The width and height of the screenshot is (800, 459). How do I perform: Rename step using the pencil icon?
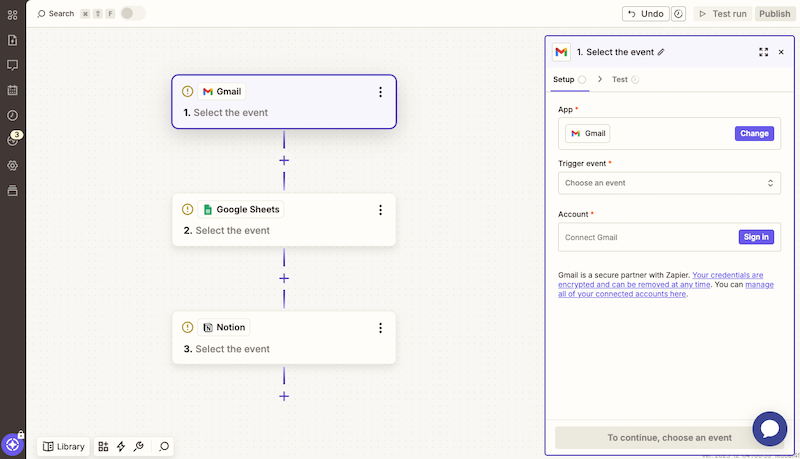coord(661,52)
